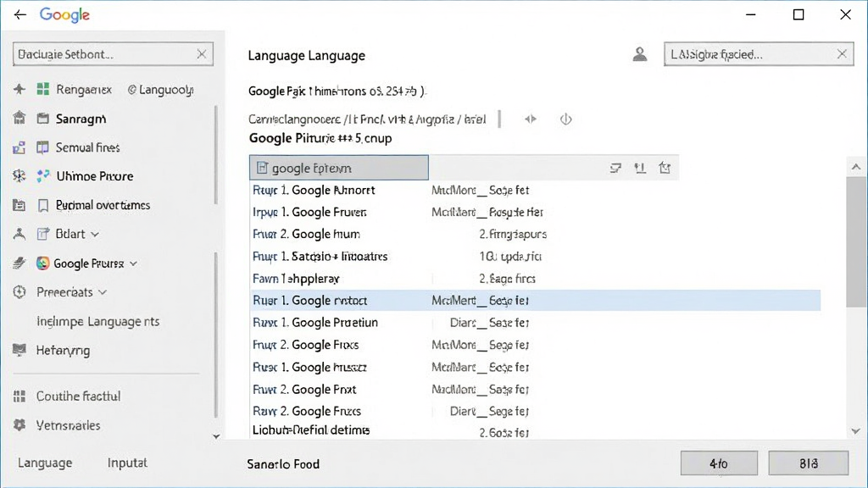Screen dimensions: 868x488
Task: Click the grid icon beside Coutihe fractful
Action: [19, 396]
